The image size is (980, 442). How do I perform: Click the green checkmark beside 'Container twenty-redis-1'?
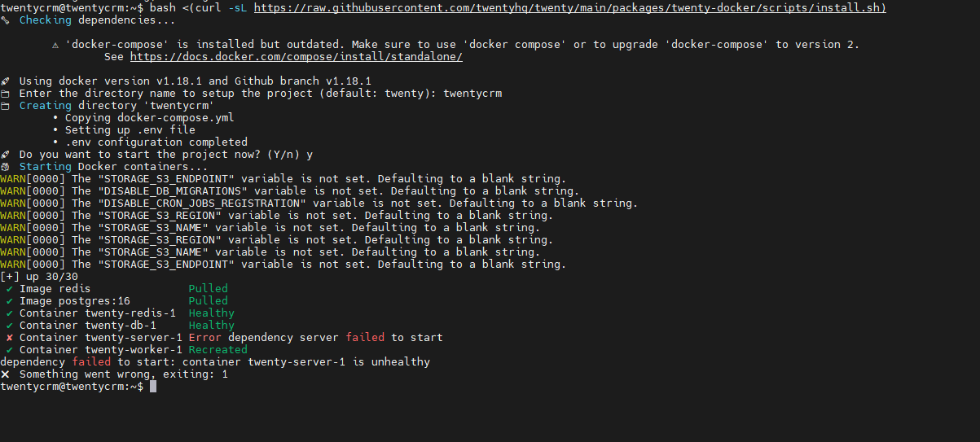10,313
